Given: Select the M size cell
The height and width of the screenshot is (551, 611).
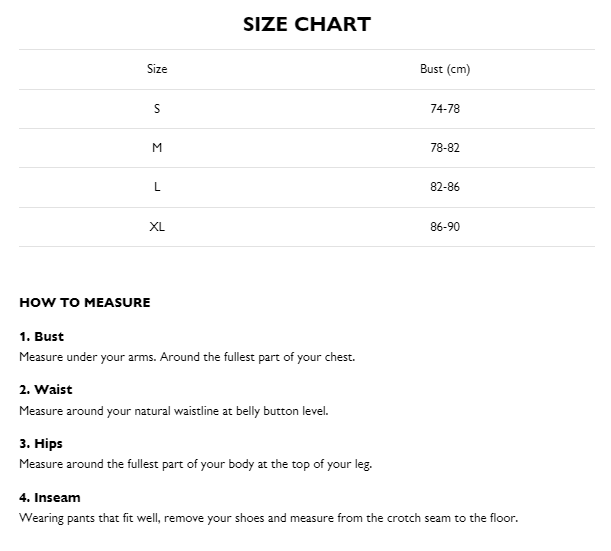Looking at the screenshot, I should click(157, 147).
